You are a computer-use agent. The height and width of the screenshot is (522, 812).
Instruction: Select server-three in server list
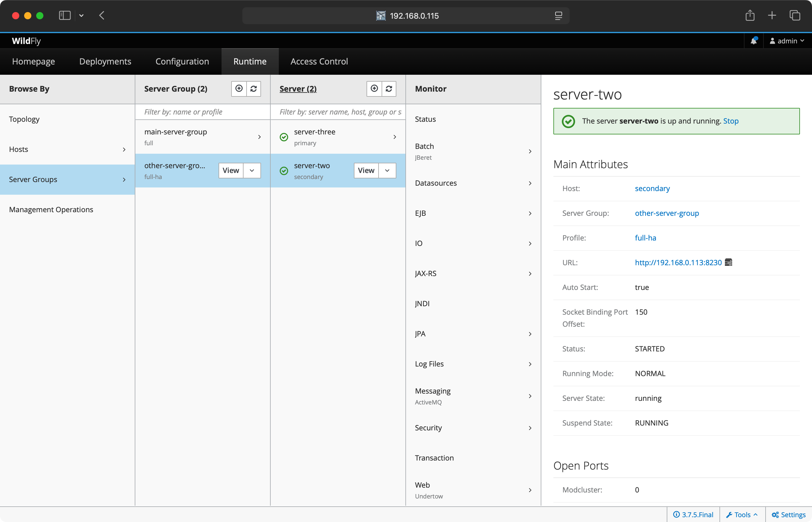pyautogui.click(x=338, y=137)
